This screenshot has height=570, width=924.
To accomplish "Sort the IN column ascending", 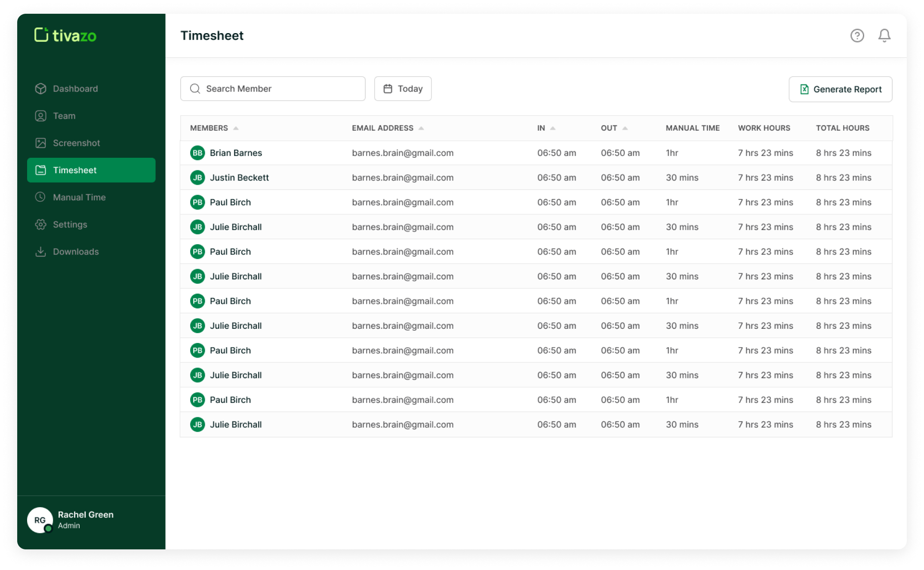I will pyautogui.click(x=554, y=128).
